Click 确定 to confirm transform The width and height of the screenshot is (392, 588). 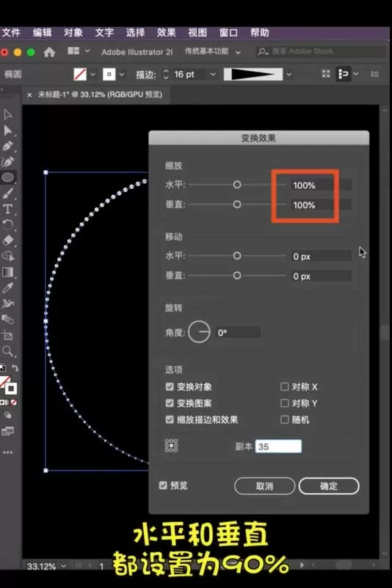pyautogui.click(x=329, y=486)
